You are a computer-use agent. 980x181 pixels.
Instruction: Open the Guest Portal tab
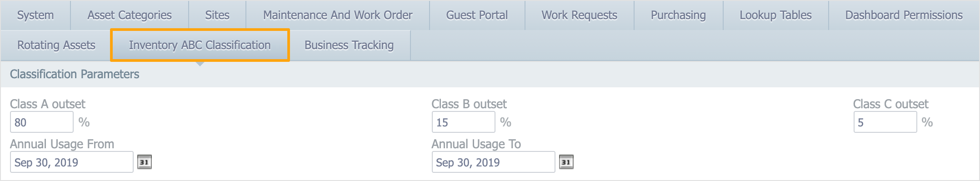tap(477, 15)
